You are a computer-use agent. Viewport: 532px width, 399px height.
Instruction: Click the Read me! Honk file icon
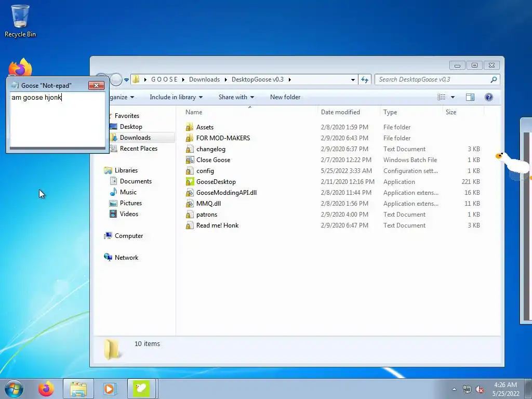pyautogui.click(x=190, y=225)
